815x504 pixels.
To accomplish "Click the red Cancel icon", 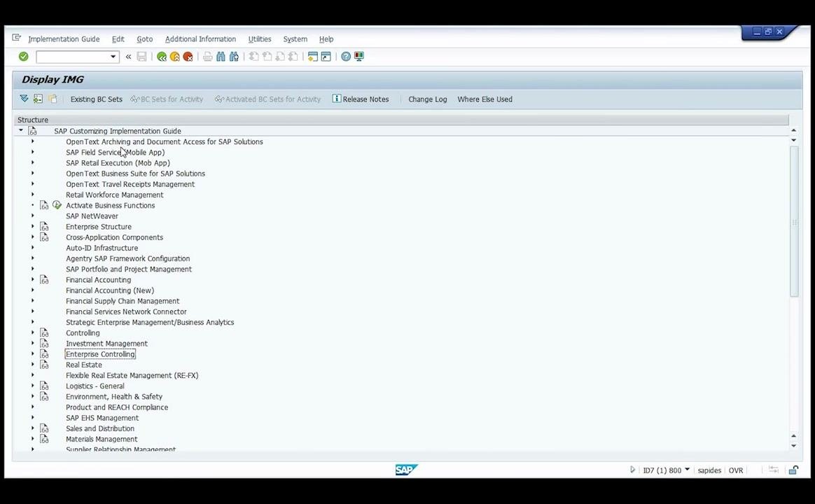I will click(188, 57).
